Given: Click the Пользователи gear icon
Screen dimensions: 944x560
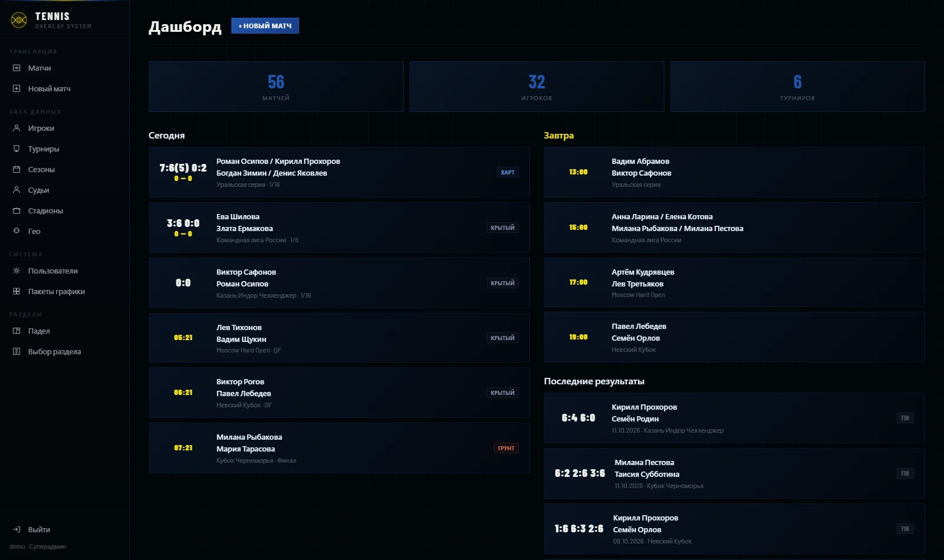Looking at the screenshot, I should [x=17, y=271].
